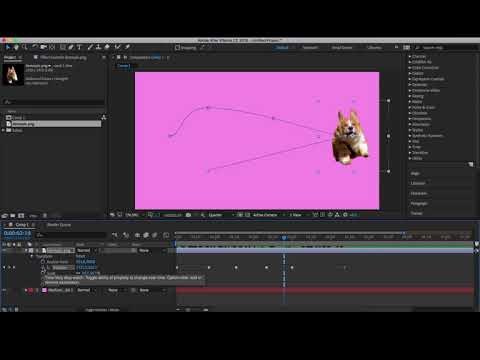The height and width of the screenshot is (360, 480).
Task: Toggle the transparency grid in viewer
Action: point(247,215)
